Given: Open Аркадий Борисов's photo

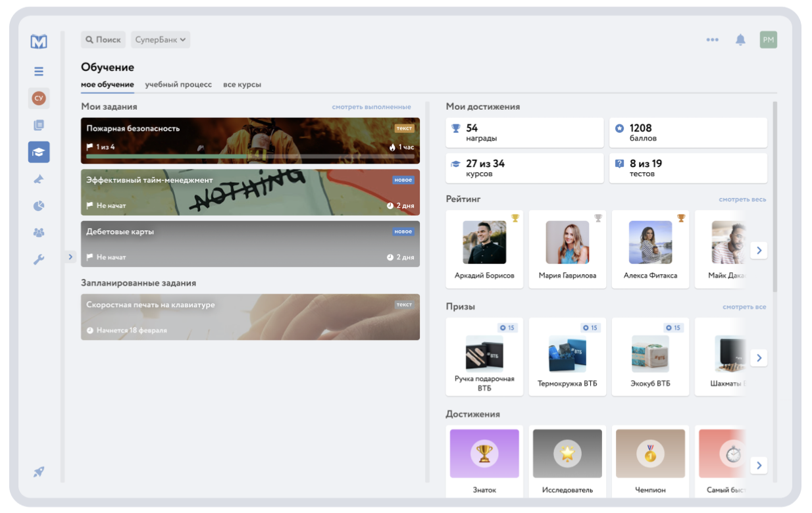Looking at the screenshot, I should pos(484,243).
